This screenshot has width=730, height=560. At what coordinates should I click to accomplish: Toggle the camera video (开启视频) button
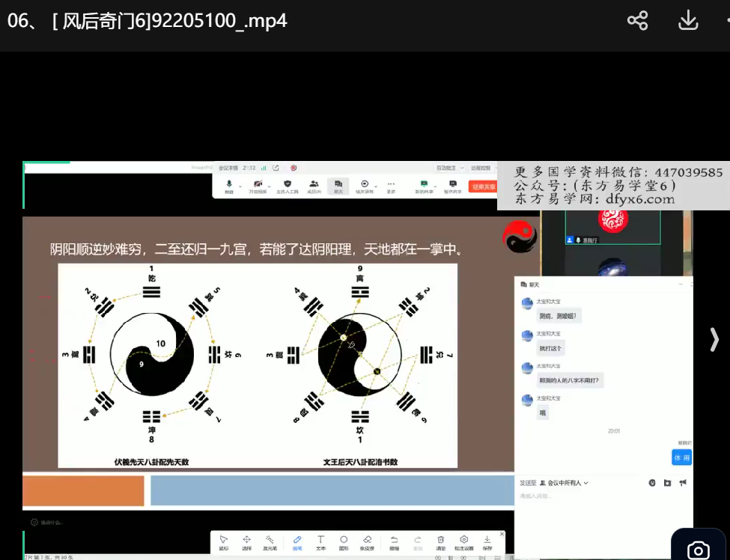pos(258,186)
